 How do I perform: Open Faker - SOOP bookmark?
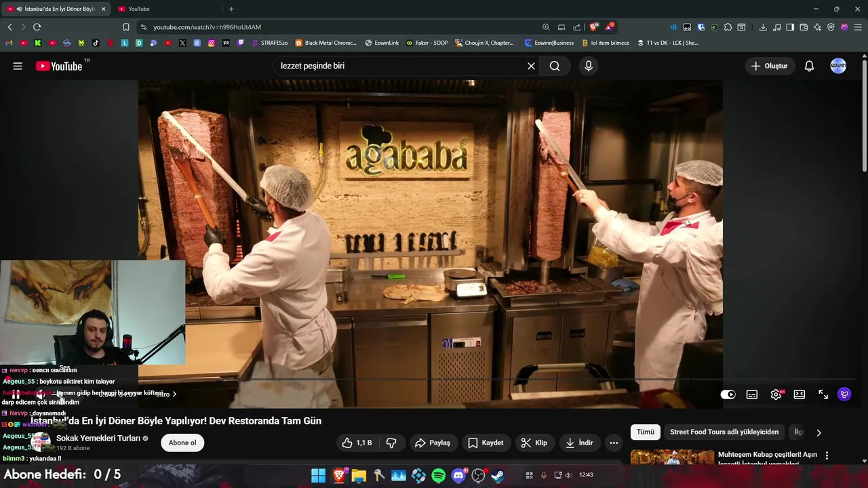pyautogui.click(x=427, y=43)
